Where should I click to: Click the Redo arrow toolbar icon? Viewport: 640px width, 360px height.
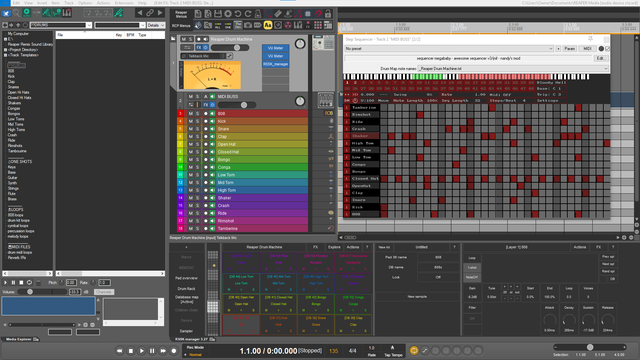(248, 14)
